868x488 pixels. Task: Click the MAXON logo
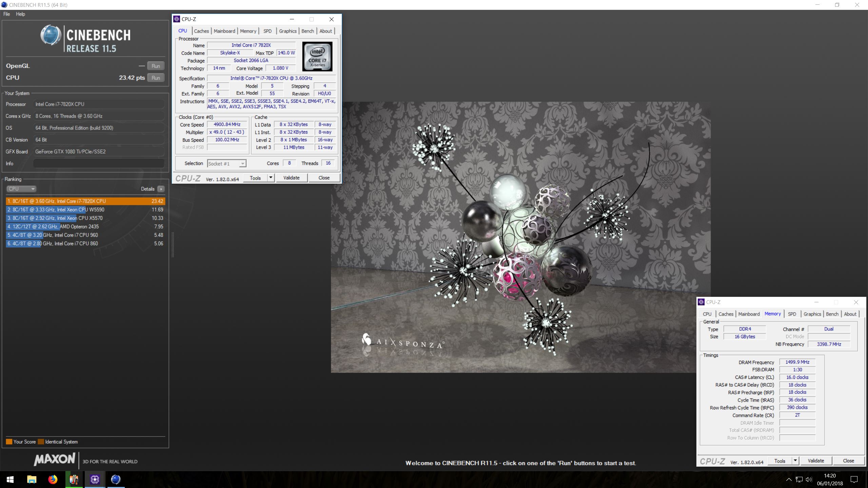tap(55, 459)
